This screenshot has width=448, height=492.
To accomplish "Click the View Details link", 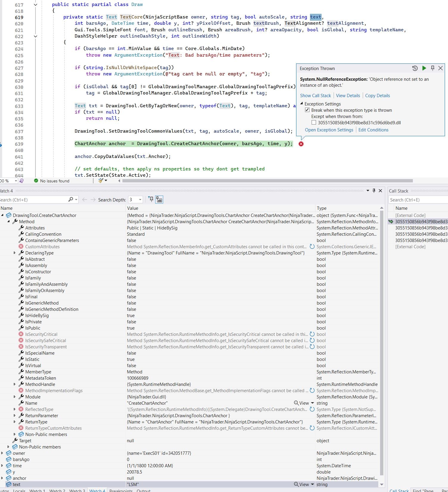I will click(348, 95).
